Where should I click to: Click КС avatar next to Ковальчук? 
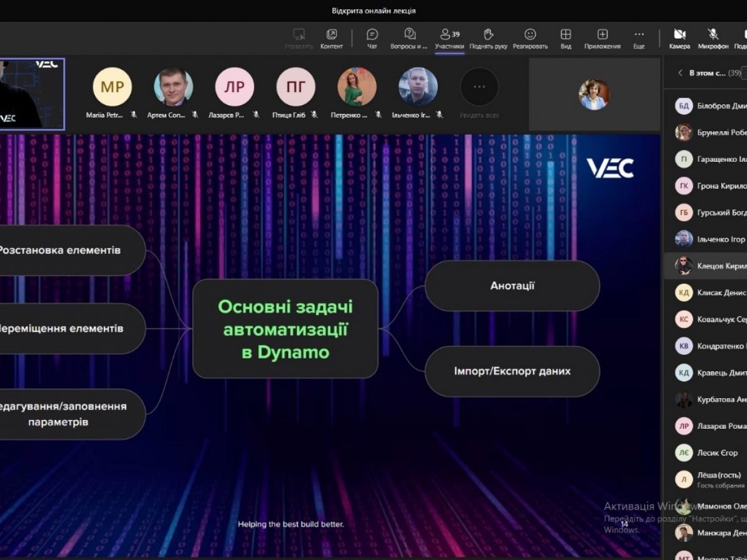(x=684, y=319)
